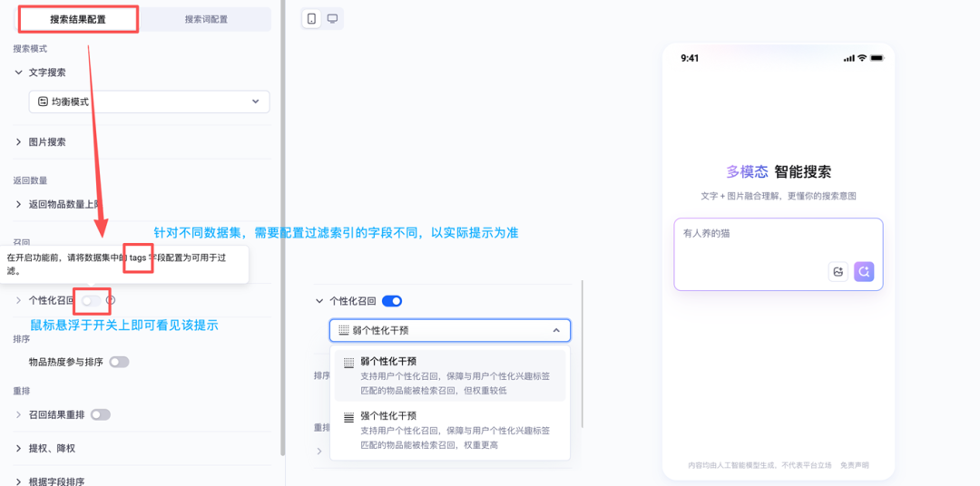Open the 搜索词配置 tab
980x486 pixels.
206,19
